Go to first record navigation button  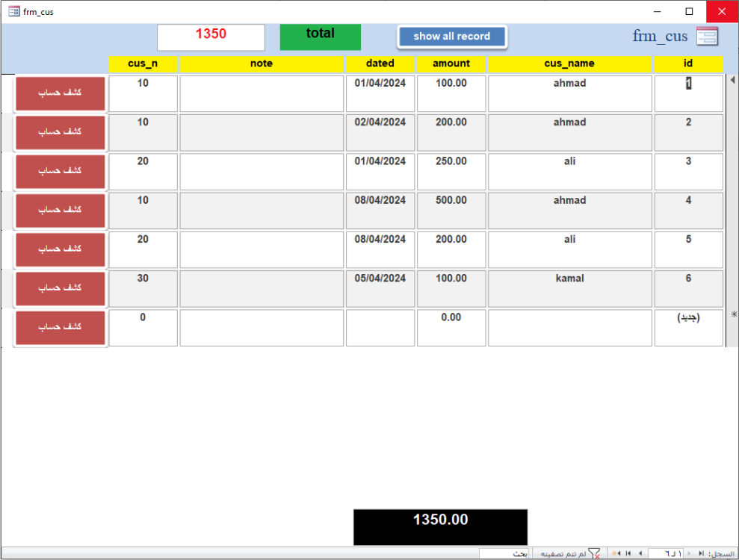(x=702, y=553)
